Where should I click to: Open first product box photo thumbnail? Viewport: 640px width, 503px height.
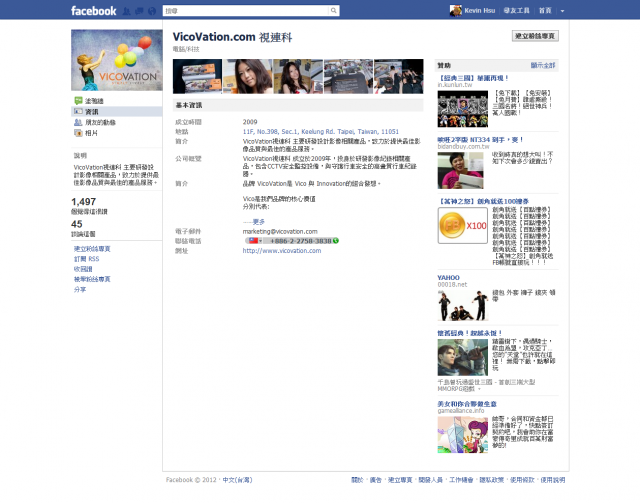(x=197, y=76)
